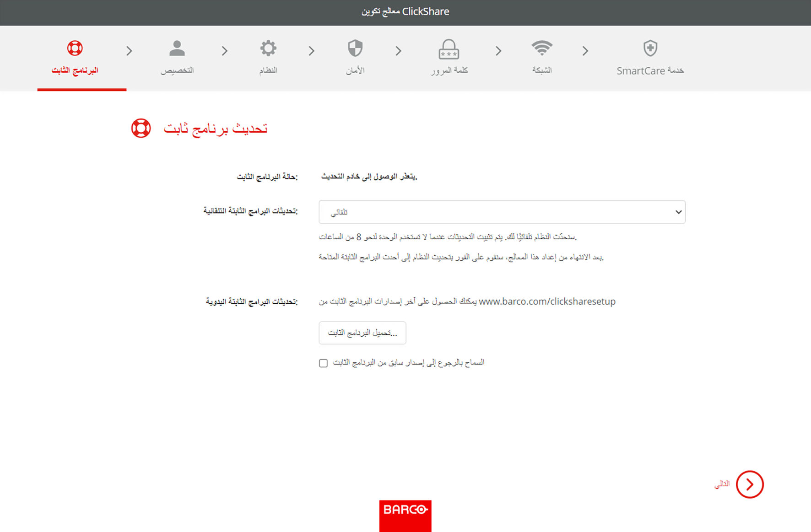The height and width of the screenshot is (532, 811).
Task: Open the Password padlock icon step
Action: coord(449,49)
